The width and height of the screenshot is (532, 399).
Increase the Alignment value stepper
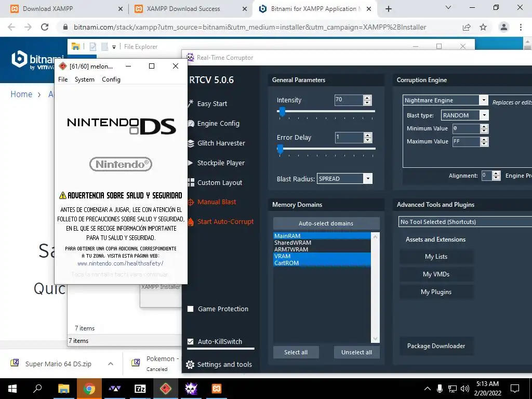click(496, 173)
